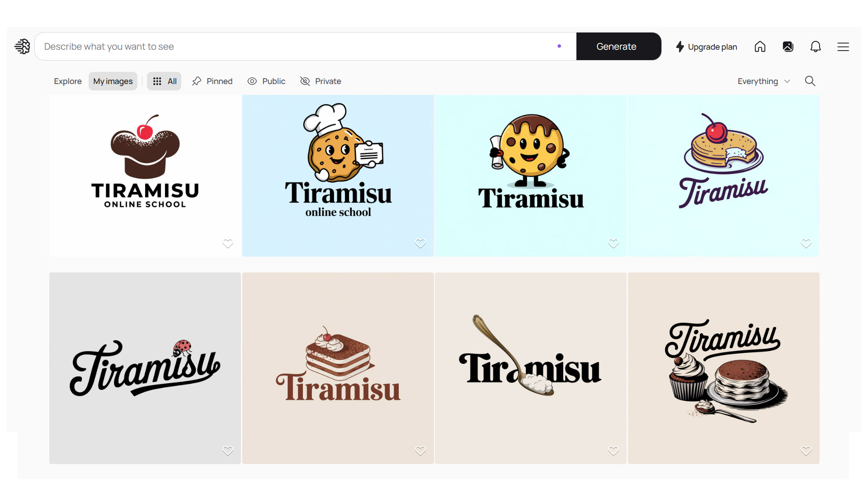Select the My images tab
The width and height of the screenshot is (868, 488).
pos(113,81)
